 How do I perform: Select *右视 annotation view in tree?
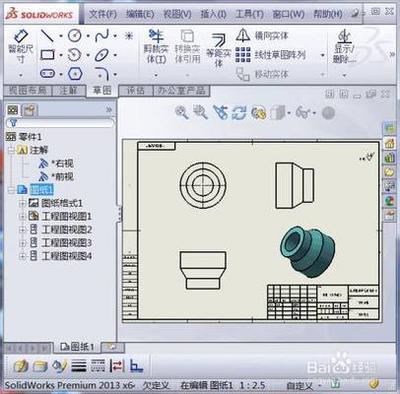[x=56, y=163]
